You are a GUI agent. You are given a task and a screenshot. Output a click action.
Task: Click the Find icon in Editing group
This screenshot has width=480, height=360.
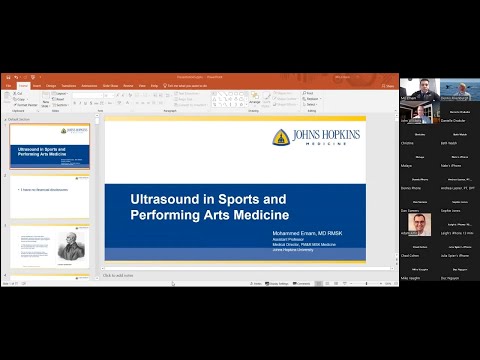coord(304,93)
